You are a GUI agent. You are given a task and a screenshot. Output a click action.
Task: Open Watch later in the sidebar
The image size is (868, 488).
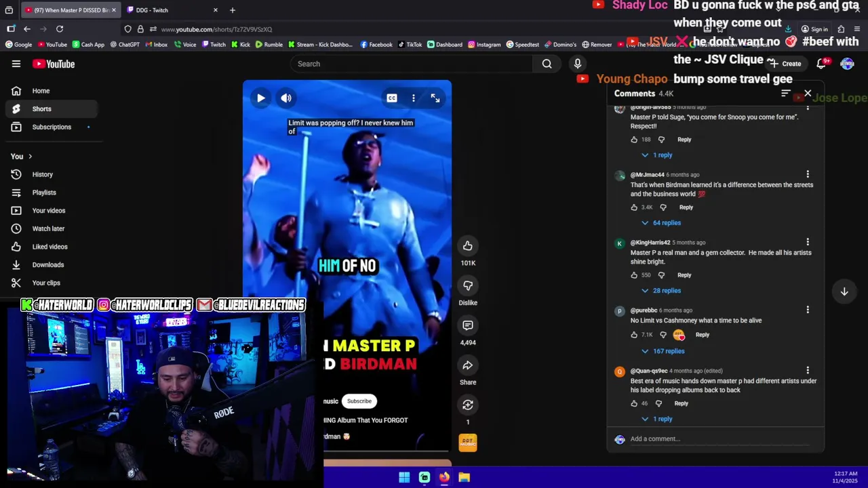point(52,229)
